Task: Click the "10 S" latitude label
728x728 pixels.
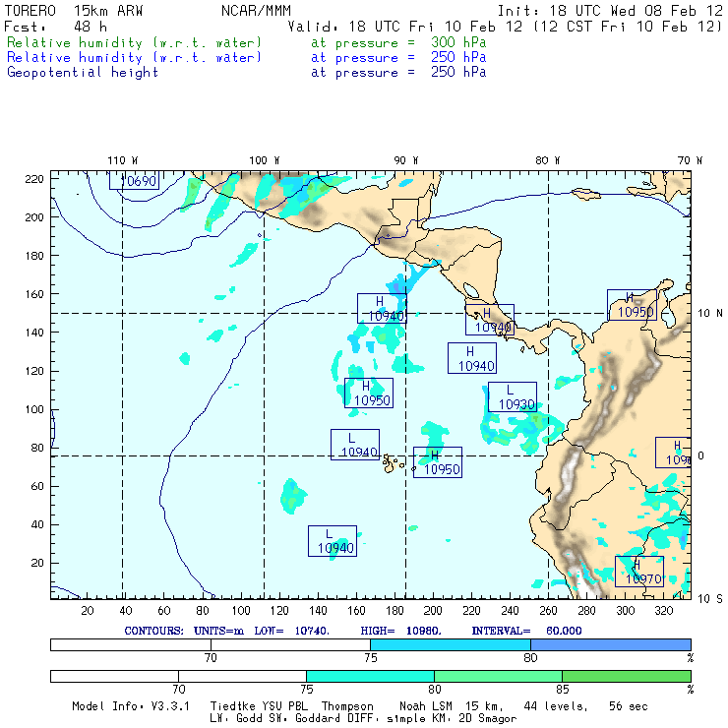Action: tap(710, 599)
